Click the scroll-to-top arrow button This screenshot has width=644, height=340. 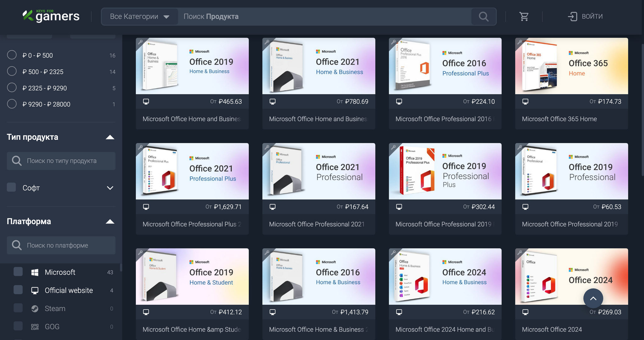pos(593,298)
